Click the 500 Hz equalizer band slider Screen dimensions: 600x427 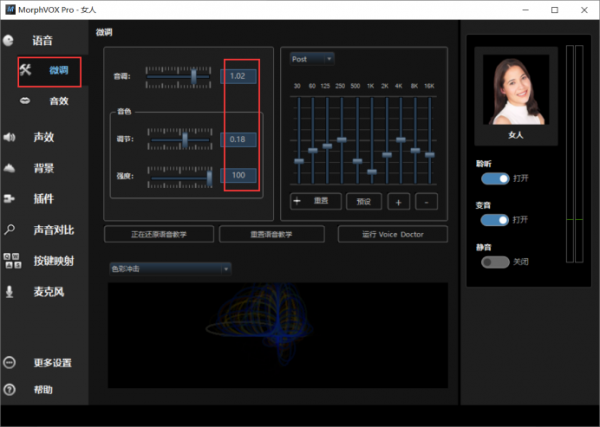tap(357, 161)
